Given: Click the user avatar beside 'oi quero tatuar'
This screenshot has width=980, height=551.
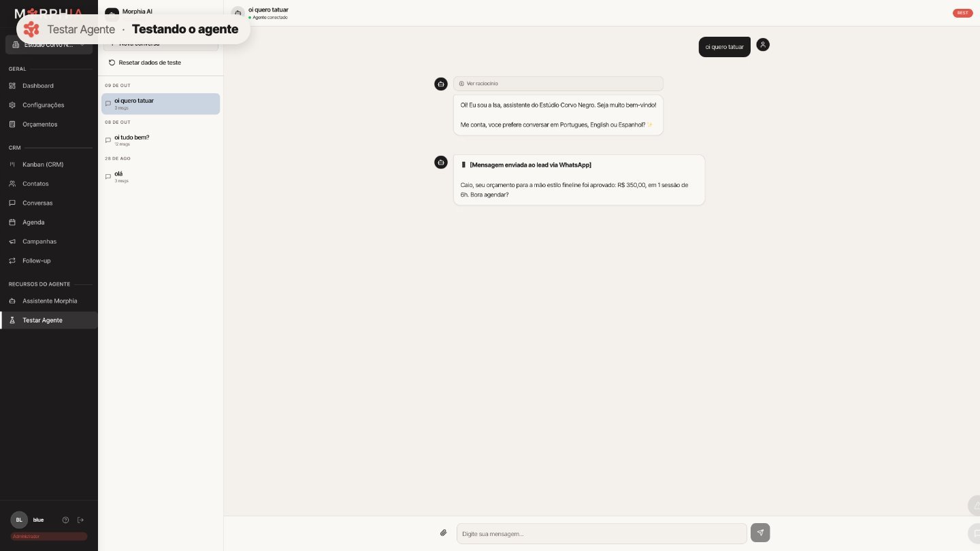Looking at the screenshot, I should (x=763, y=45).
